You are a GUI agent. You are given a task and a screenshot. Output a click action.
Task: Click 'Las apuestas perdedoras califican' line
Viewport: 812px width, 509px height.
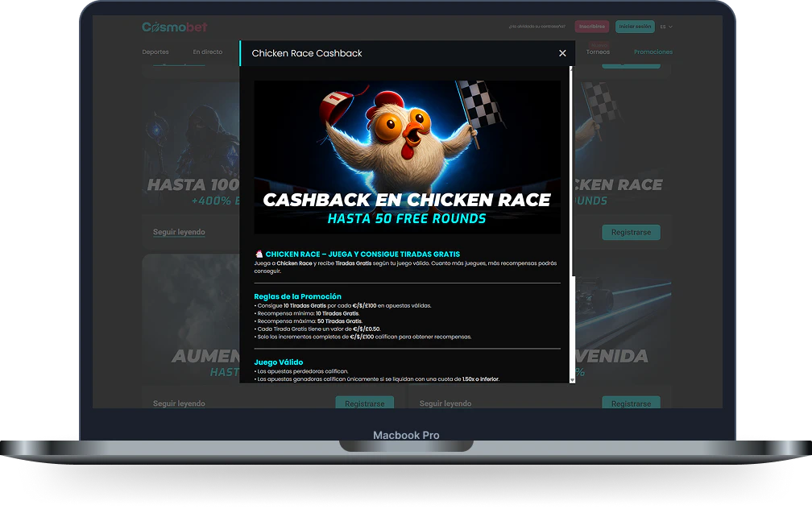(301, 371)
